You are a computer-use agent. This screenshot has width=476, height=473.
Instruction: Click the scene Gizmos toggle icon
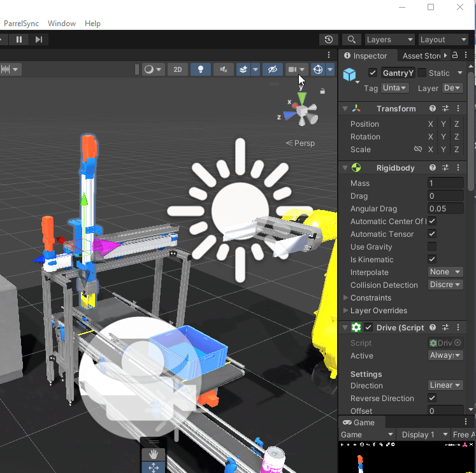(x=318, y=69)
